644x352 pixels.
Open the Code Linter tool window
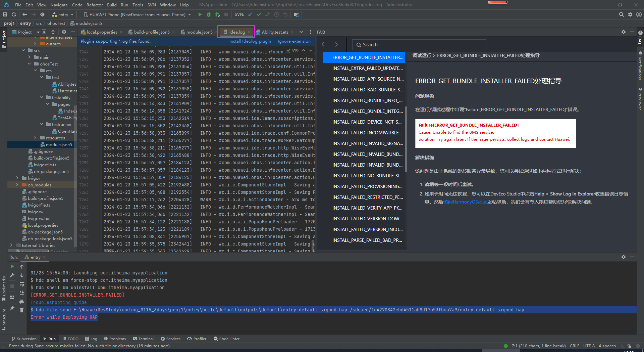tap(227, 339)
